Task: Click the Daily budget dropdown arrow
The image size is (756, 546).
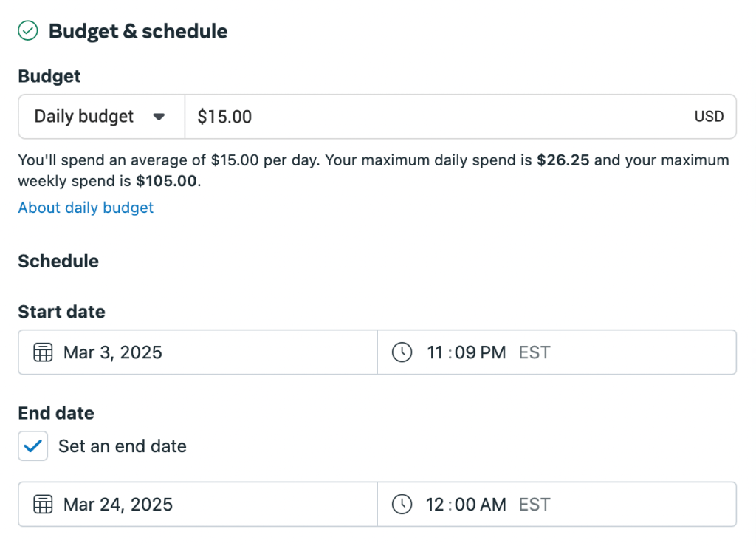Action: coord(159,117)
